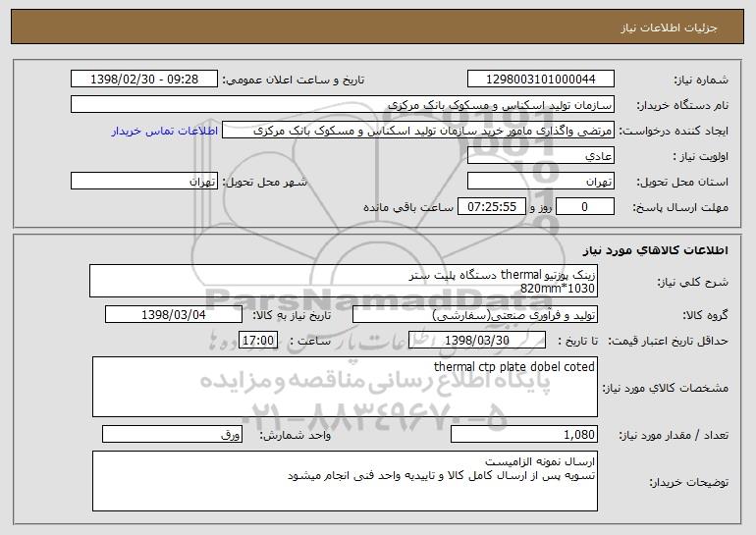Click the واحد شمارش field ورق
This screenshot has width=756, height=535.
[172, 434]
